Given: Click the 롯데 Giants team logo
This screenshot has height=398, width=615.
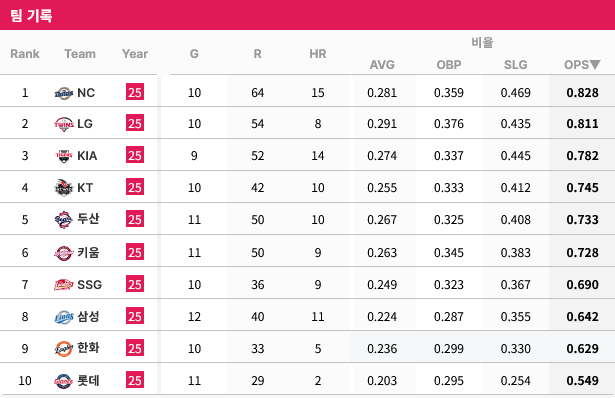Looking at the screenshot, I should click(x=64, y=381).
